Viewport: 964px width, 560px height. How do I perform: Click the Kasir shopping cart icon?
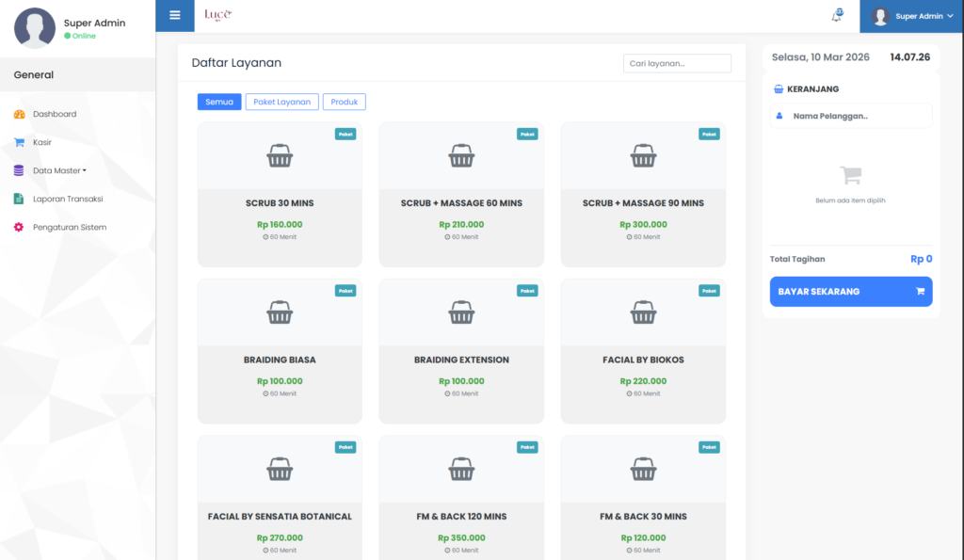click(19, 142)
